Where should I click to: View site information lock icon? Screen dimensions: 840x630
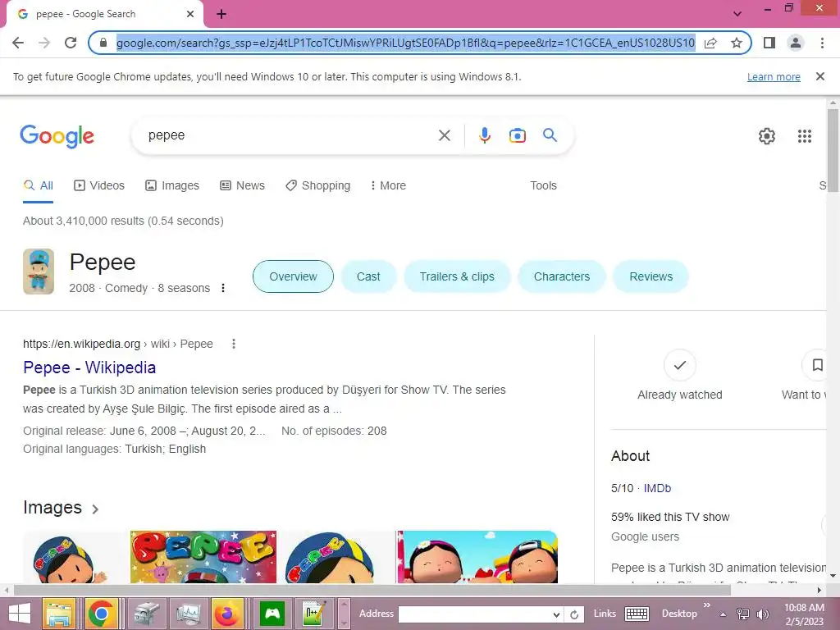[x=103, y=43]
